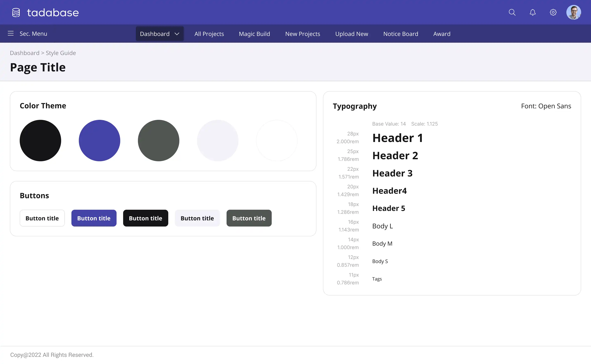Click the Dashboard breadcrumb link
This screenshot has width=591, height=364.
(25, 53)
